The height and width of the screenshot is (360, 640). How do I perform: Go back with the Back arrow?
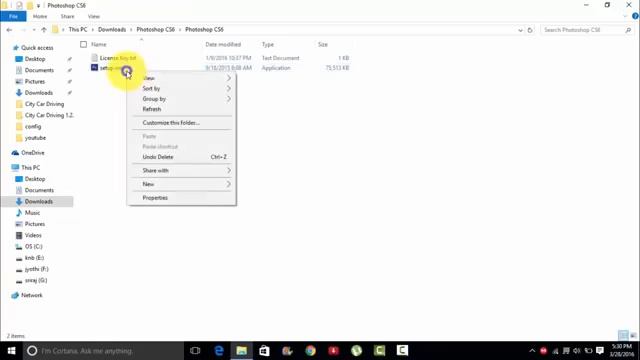(9, 30)
